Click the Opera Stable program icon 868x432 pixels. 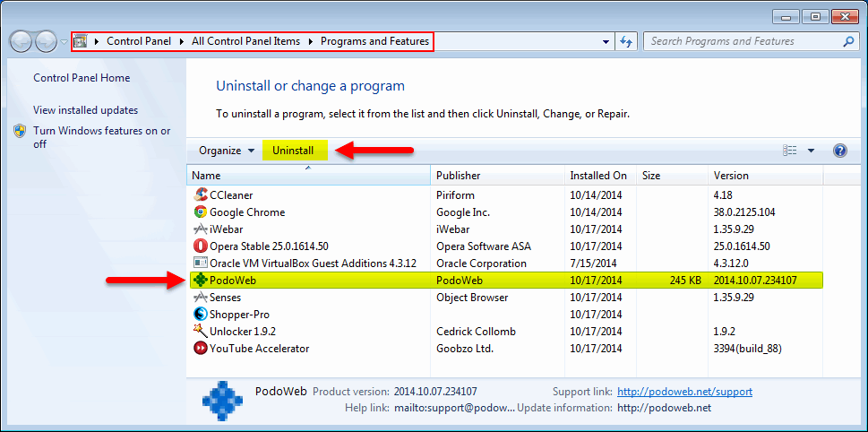pos(200,246)
